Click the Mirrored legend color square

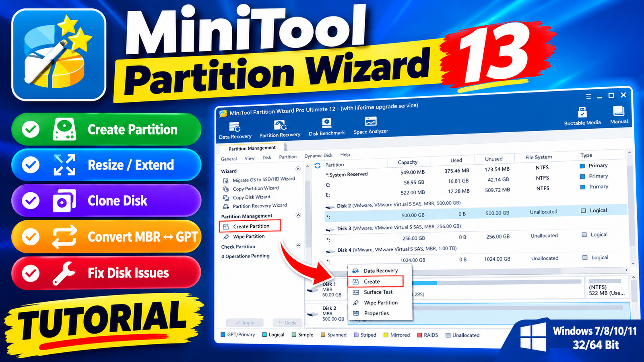pyautogui.click(x=386, y=335)
